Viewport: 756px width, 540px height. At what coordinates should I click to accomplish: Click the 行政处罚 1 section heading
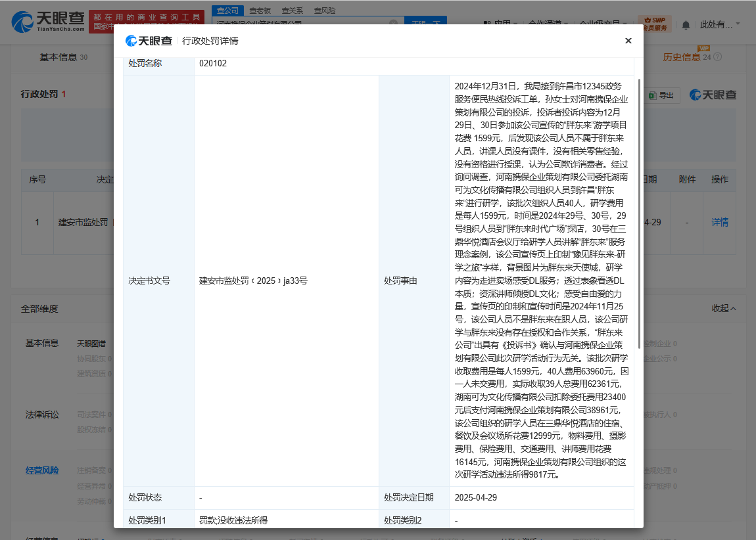(43, 94)
